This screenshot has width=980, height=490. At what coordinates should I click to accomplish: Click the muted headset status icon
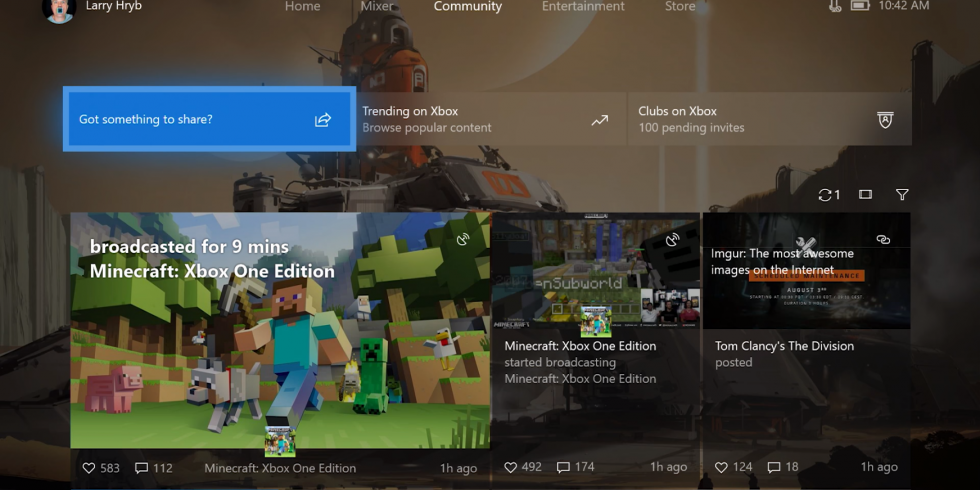point(835,6)
